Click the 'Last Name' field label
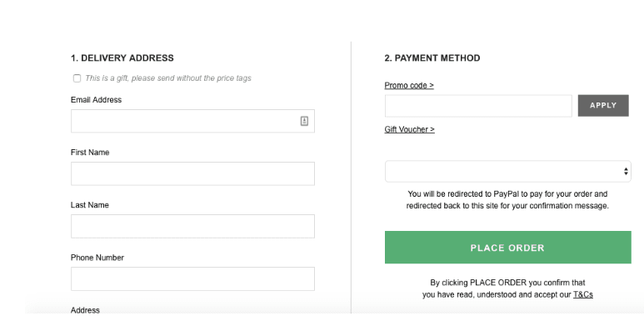The image size is (644, 321). point(89,205)
